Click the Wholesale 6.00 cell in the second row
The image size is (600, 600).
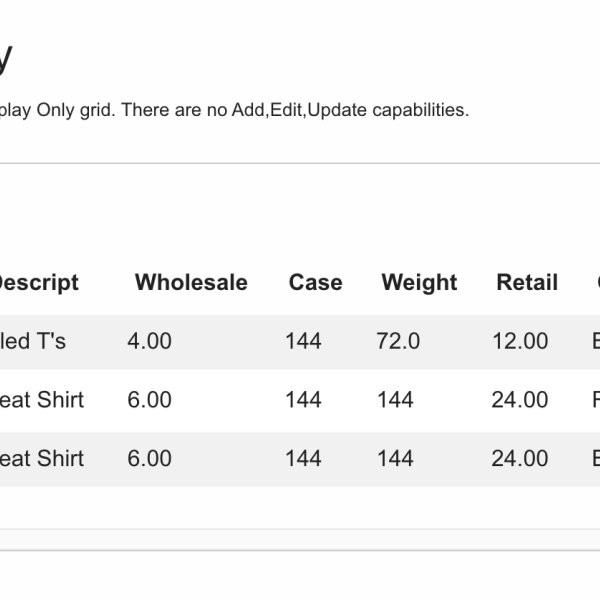point(149,400)
